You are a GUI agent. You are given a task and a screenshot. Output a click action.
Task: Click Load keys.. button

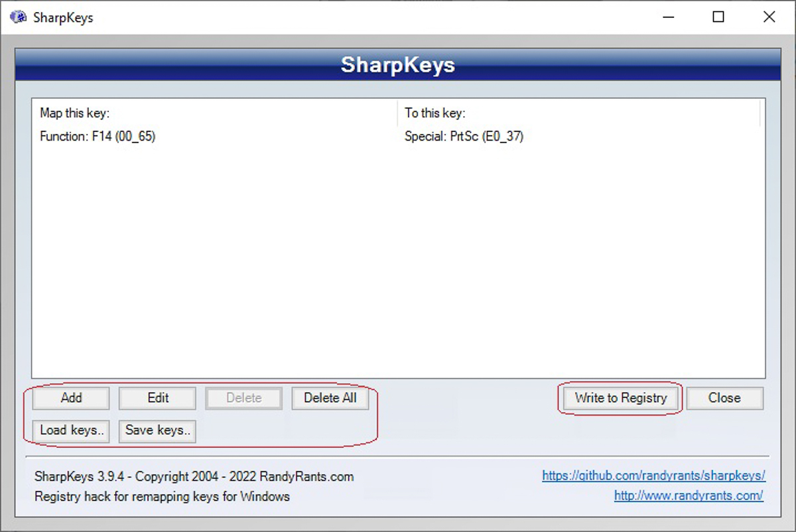71,431
